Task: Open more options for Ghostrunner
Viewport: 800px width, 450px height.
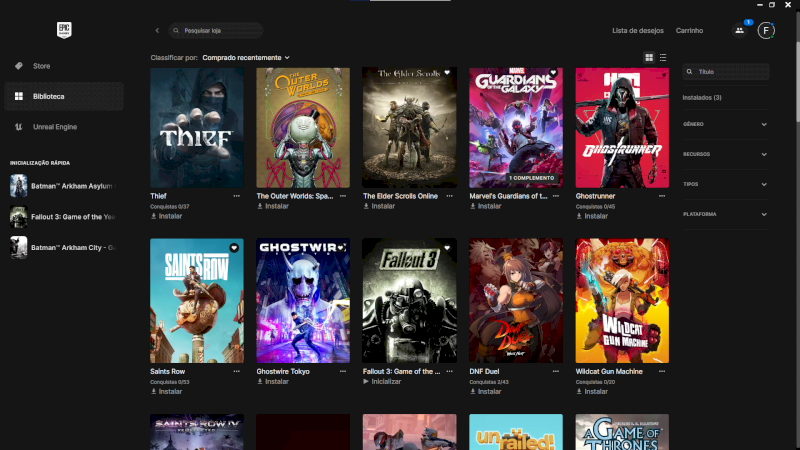Action: (663, 196)
